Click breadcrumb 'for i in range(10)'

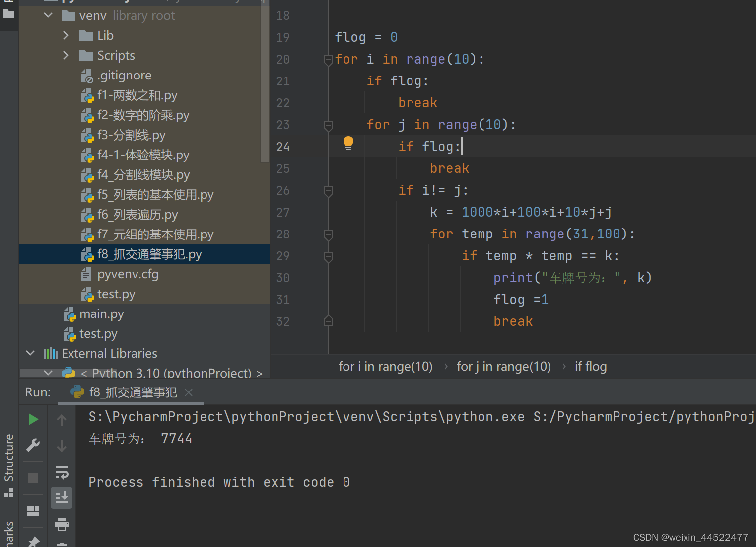(385, 367)
